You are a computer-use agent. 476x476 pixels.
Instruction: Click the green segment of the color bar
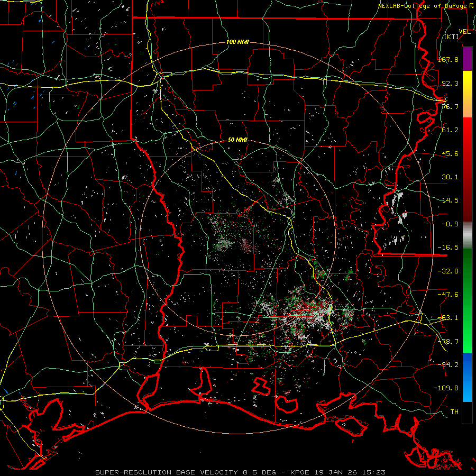(x=467, y=300)
